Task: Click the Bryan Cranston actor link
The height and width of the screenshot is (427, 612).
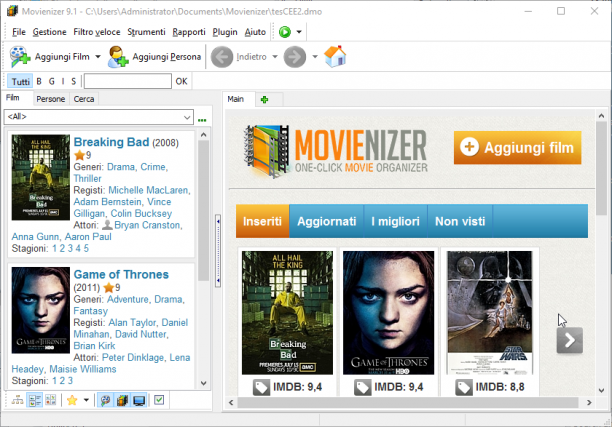Action: point(147,225)
